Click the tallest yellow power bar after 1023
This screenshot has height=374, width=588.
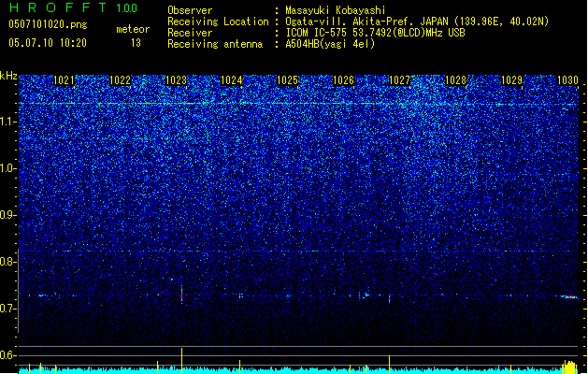pos(182,361)
